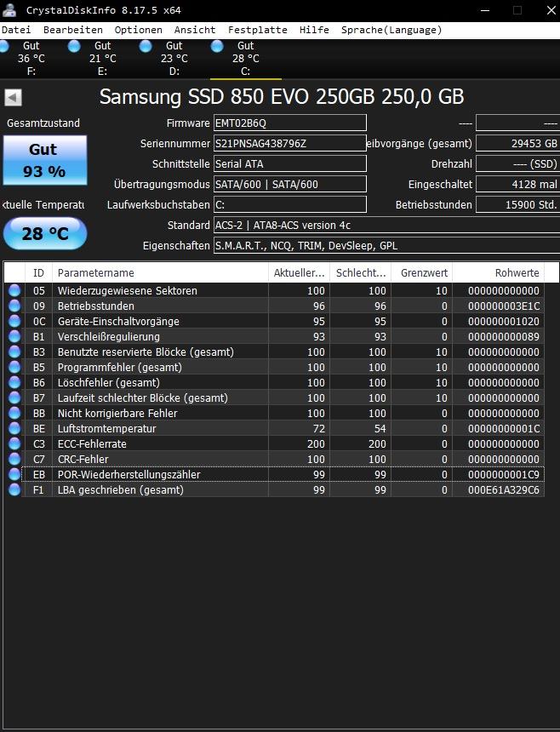
Task: Select the Wiederzugewiesene Sektoren parameter name
Action: pyautogui.click(x=128, y=290)
